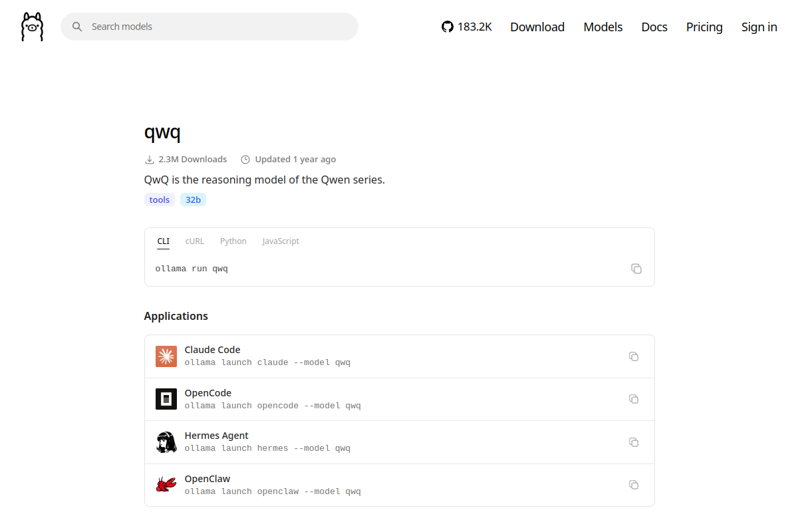Switch to the JavaScript tab
The image size is (798, 532).
[x=281, y=241]
